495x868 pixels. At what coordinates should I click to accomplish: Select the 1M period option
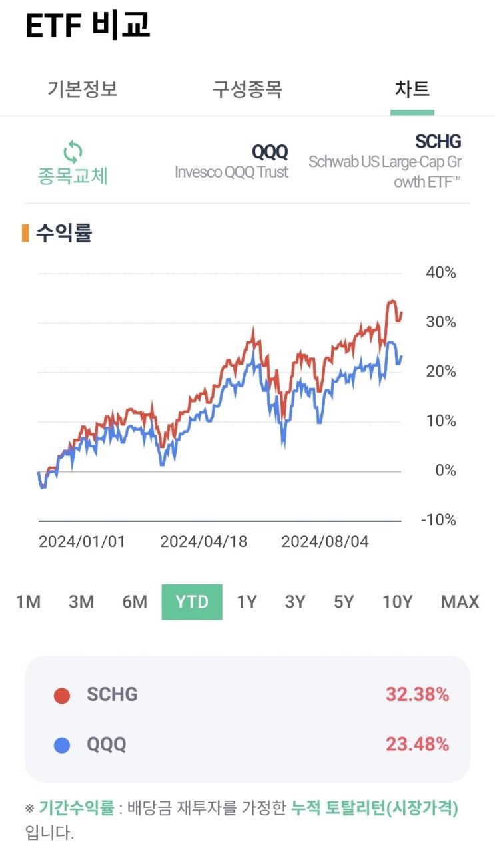(28, 602)
